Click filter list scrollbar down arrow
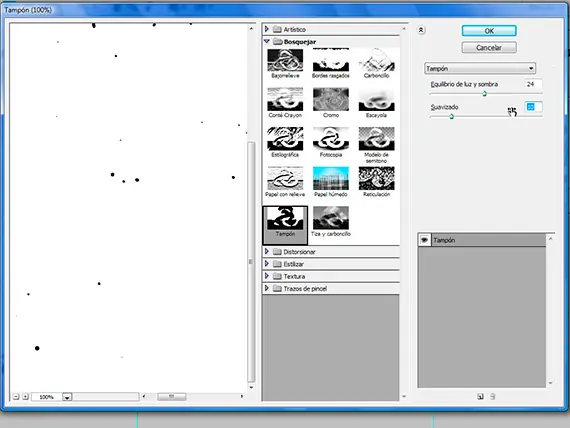 click(404, 396)
